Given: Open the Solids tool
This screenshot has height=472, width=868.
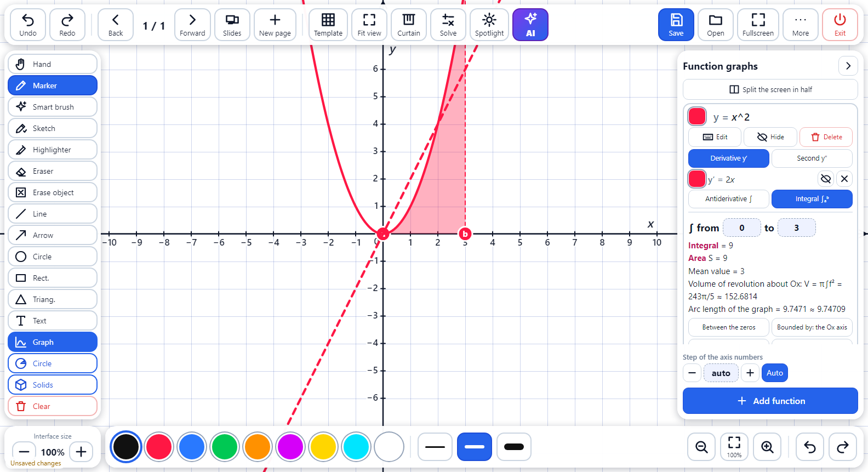Looking at the screenshot, I should (x=53, y=385).
